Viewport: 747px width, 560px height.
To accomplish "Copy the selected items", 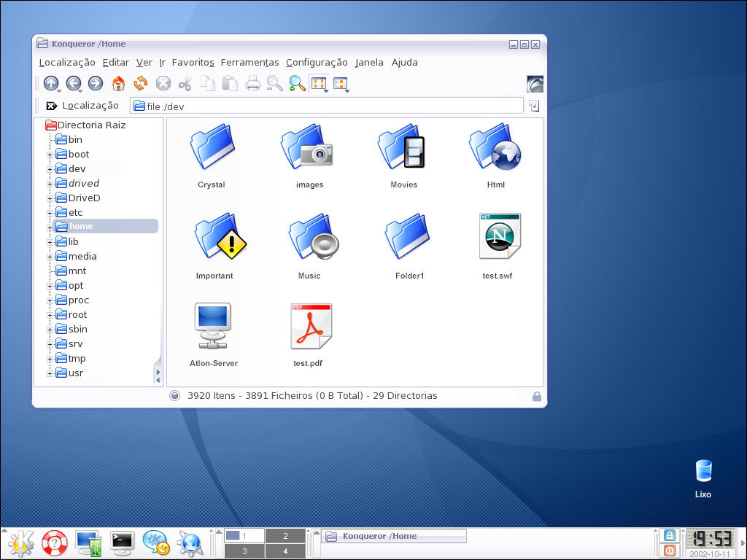I will click(208, 83).
